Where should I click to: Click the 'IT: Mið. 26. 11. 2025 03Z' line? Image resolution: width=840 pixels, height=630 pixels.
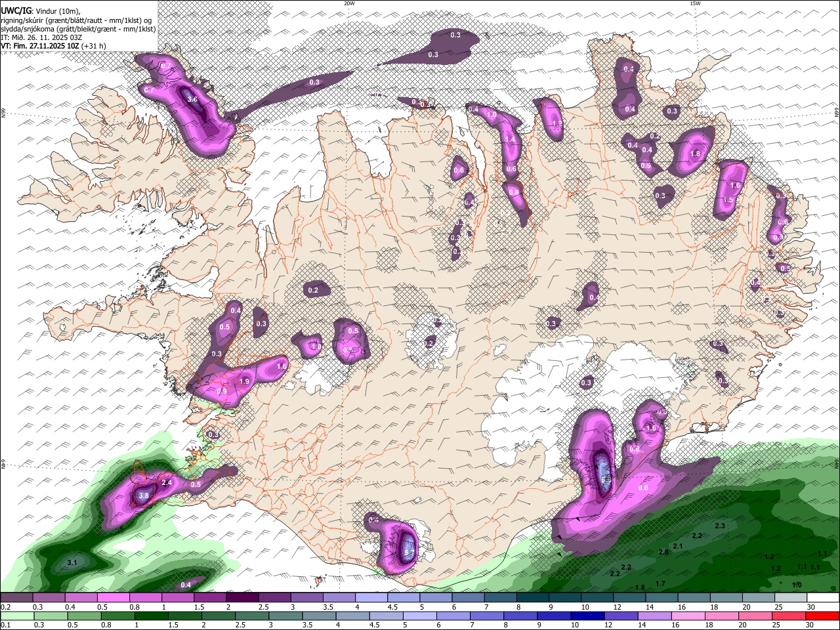click(43, 37)
